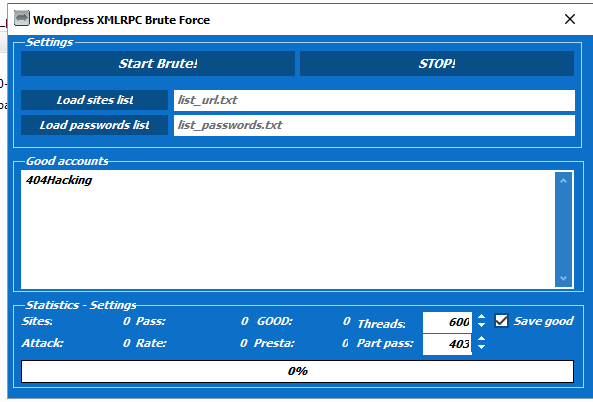
Task: Click the Presta: statistic label
Action: (x=274, y=343)
